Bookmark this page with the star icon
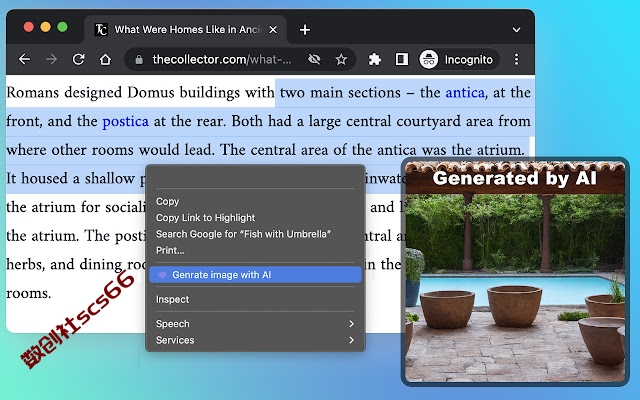Image resolution: width=640 pixels, height=400 pixels. point(341,60)
